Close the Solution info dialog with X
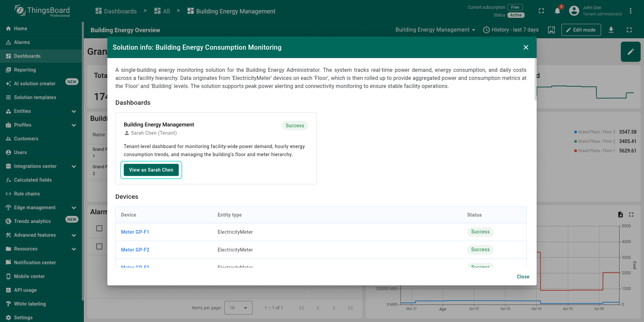 click(x=526, y=47)
